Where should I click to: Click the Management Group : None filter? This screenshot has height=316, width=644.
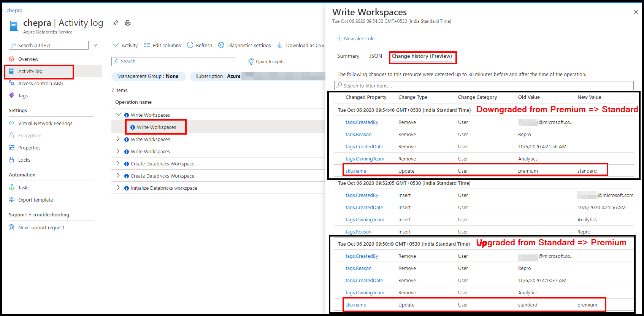(x=148, y=76)
